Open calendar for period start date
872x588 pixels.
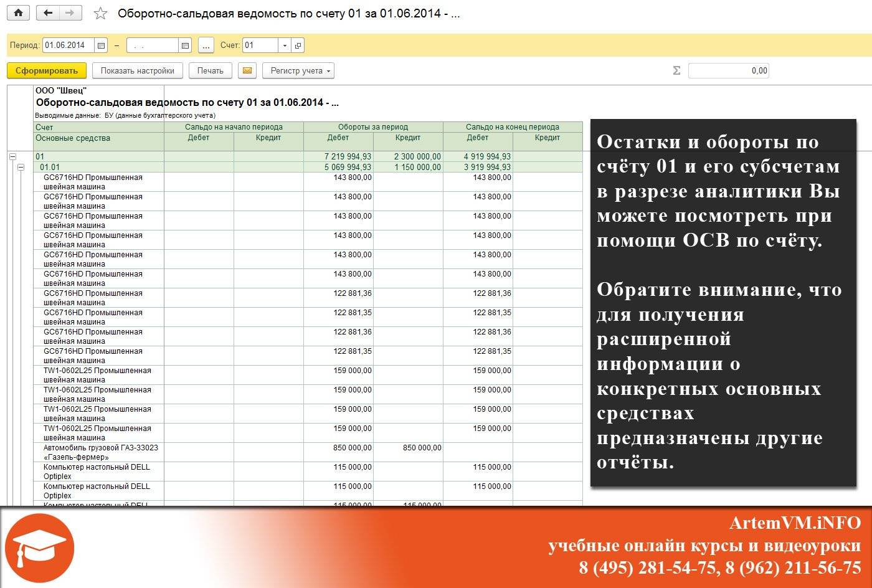click(x=102, y=45)
